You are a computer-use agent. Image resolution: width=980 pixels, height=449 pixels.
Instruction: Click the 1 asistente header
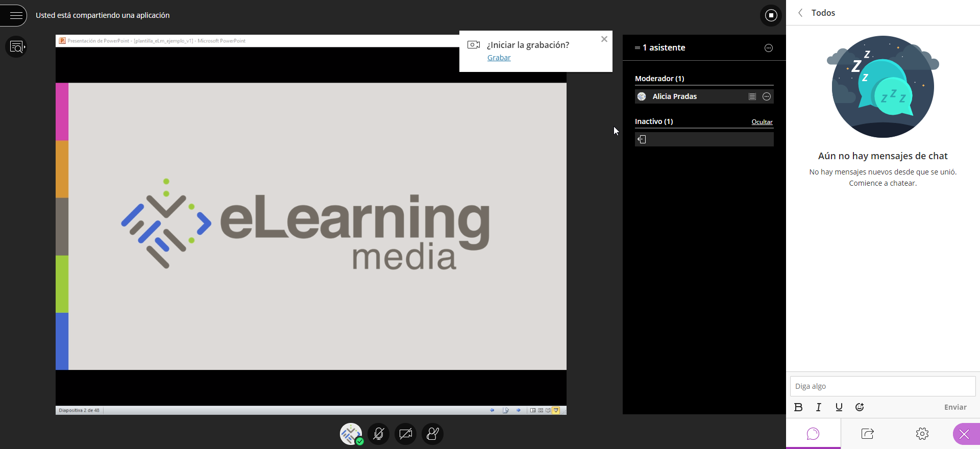point(664,47)
